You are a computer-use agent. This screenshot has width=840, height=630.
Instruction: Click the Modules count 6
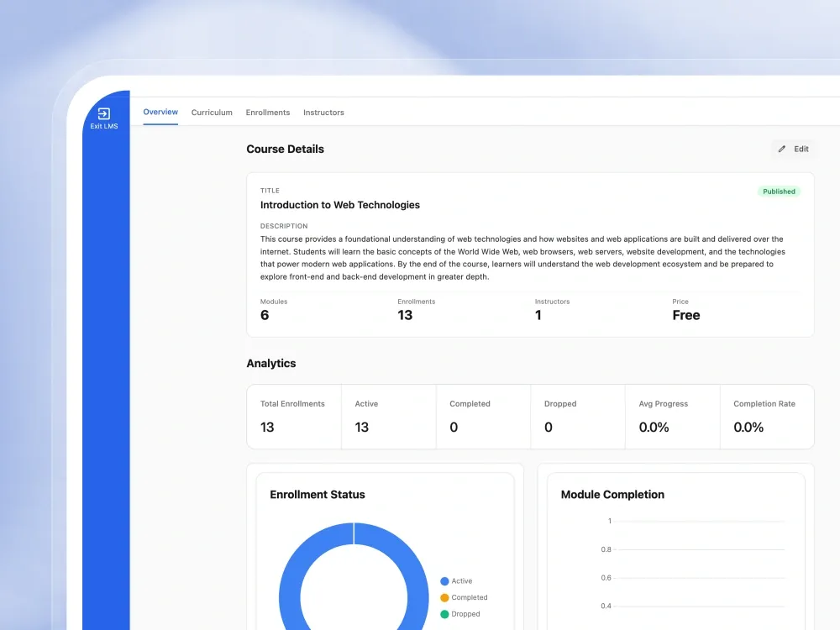(x=265, y=315)
